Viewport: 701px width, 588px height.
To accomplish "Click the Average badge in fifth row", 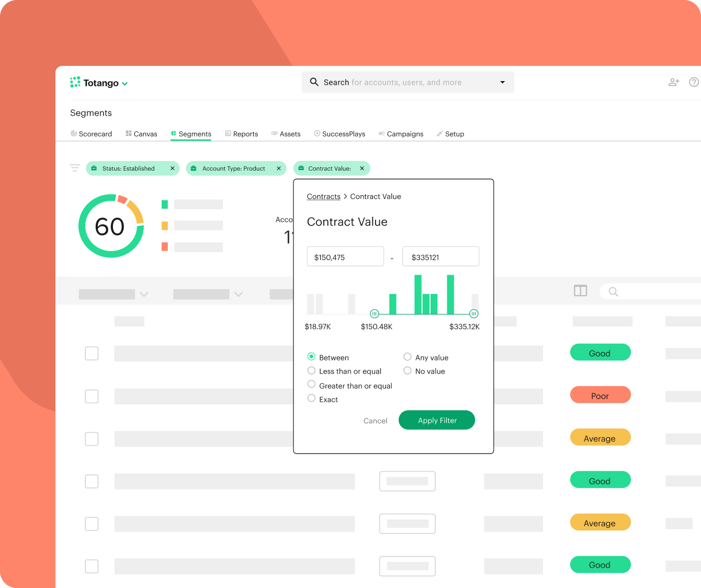I will coord(600,522).
